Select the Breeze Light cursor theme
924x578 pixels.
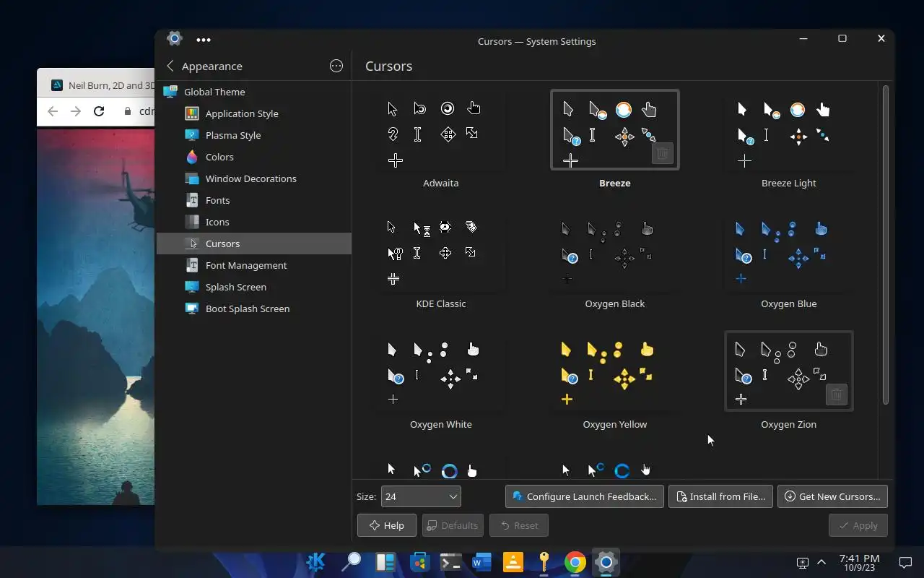pyautogui.click(x=788, y=130)
